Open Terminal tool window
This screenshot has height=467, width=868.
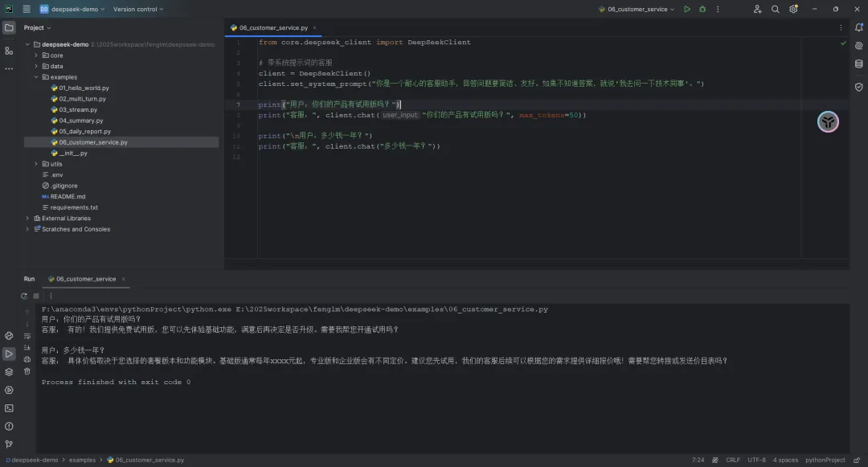click(x=9, y=408)
